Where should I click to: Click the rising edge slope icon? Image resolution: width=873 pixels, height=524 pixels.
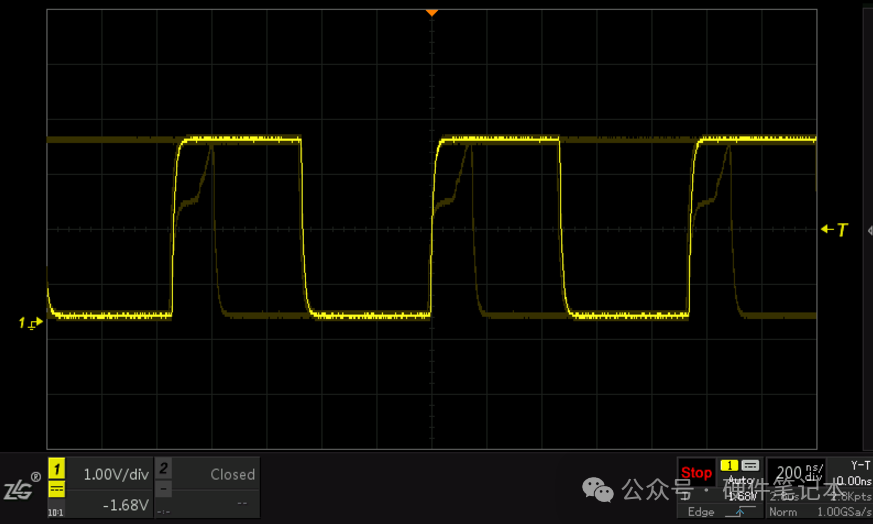[x=740, y=512]
